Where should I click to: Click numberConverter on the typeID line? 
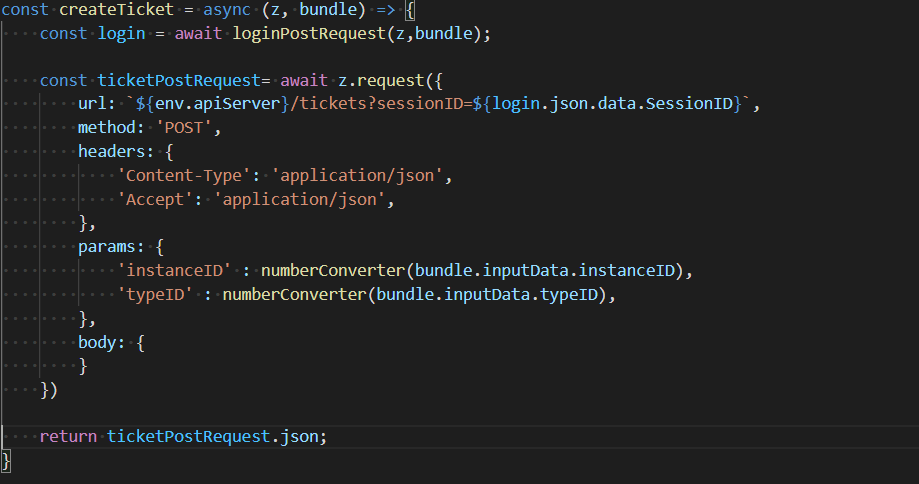click(x=295, y=294)
